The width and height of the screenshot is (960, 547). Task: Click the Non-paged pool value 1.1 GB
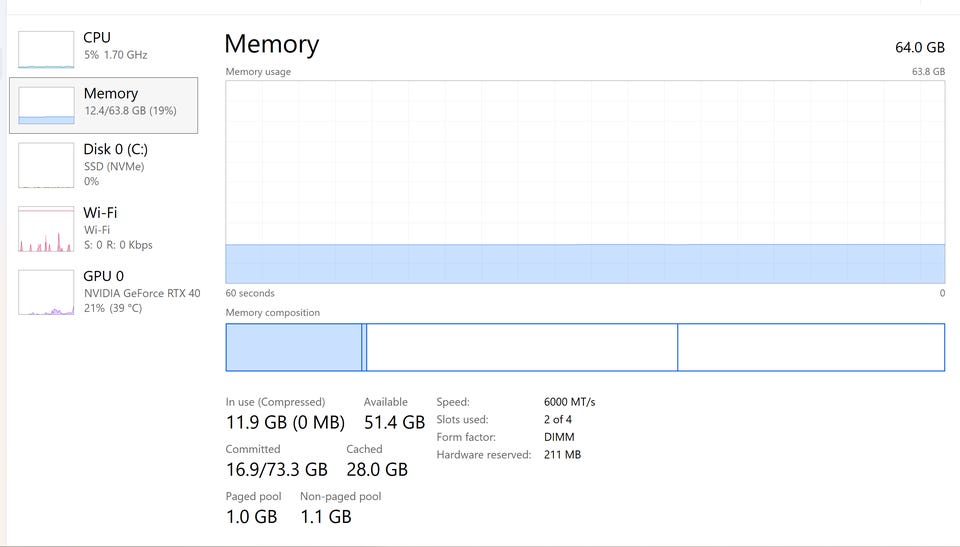click(326, 516)
